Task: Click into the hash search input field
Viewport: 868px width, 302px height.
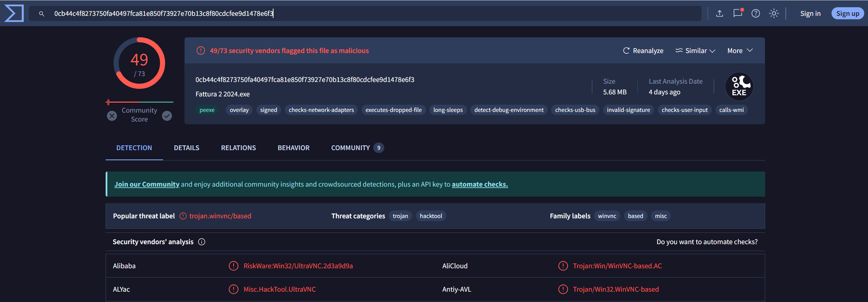Action: 365,13
